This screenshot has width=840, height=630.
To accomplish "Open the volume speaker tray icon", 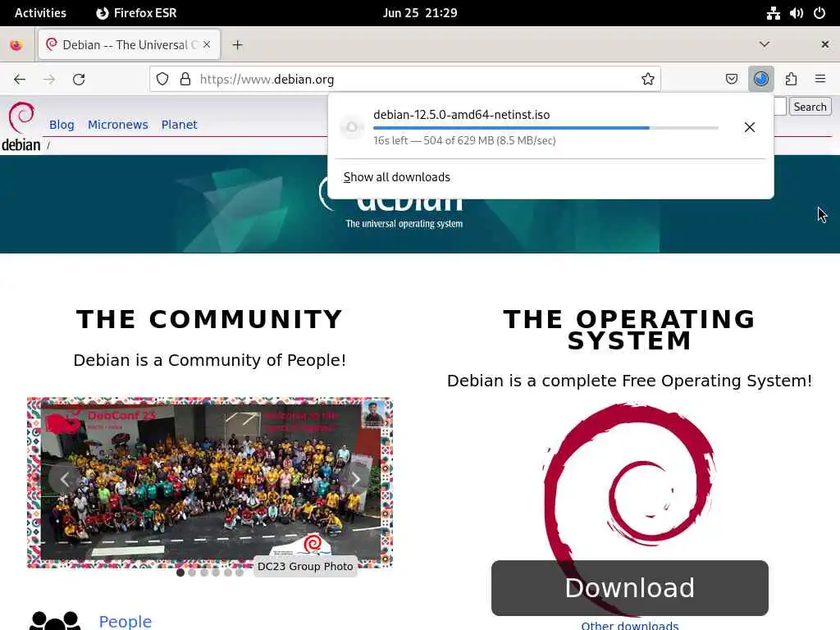I will point(796,13).
